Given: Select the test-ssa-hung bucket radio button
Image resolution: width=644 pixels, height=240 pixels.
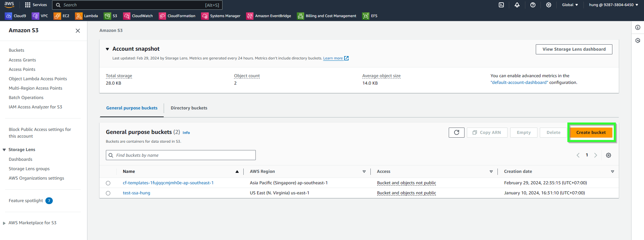Looking at the screenshot, I should (108, 193).
